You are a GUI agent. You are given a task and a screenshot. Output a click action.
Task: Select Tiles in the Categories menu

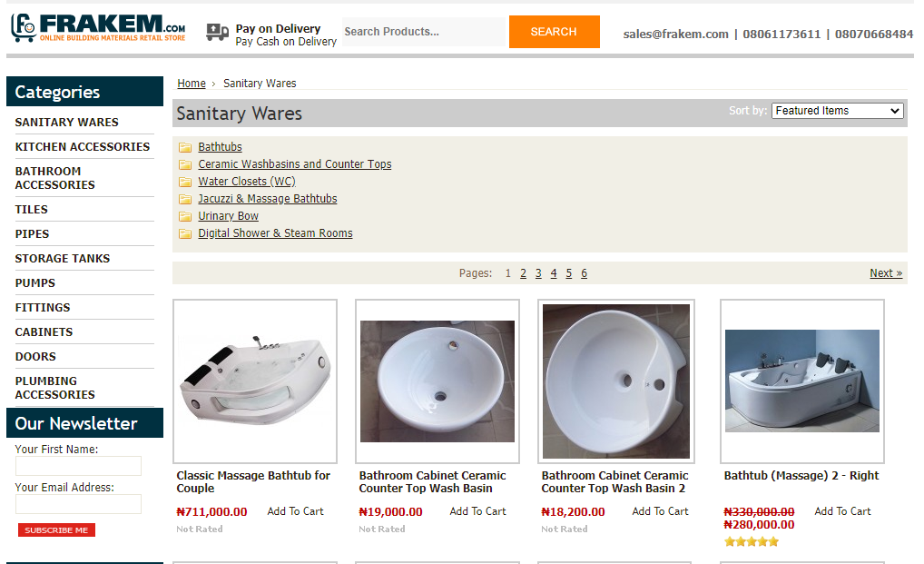tap(32, 210)
